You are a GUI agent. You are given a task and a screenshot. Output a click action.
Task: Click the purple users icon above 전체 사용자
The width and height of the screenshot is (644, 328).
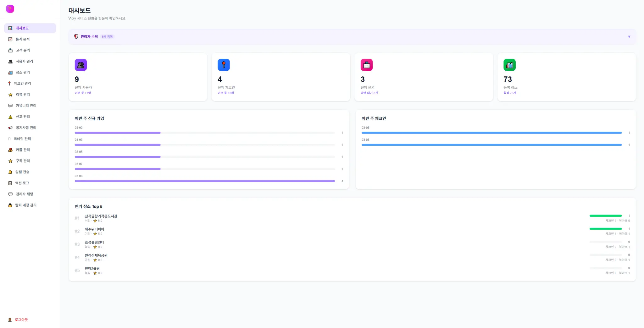coord(81,65)
